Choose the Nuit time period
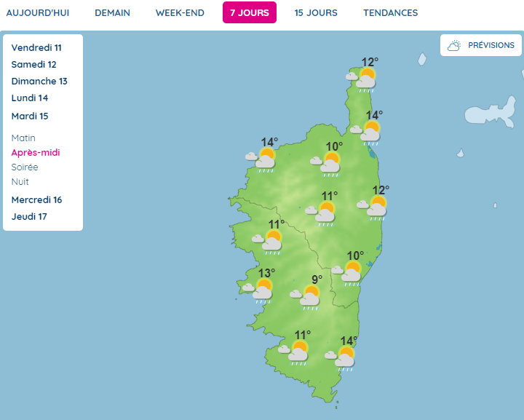 (20, 182)
